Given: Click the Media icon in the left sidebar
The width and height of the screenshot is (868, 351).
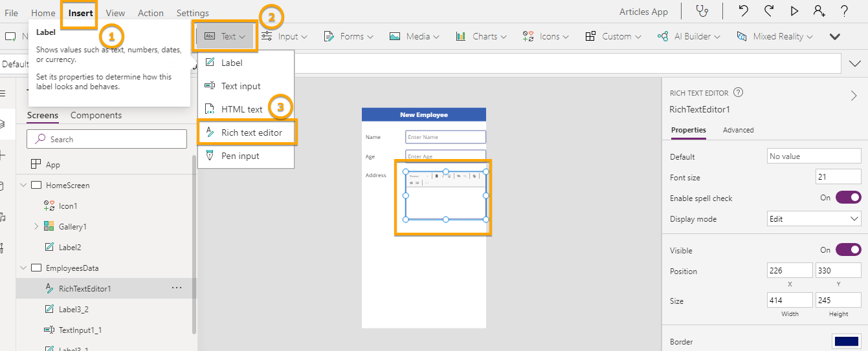Looking at the screenshot, I should pos(3,217).
